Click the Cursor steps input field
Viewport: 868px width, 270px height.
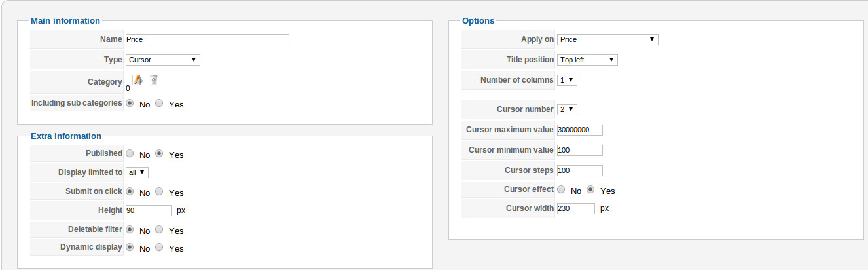pyautogui.click(x=579, y=170)
